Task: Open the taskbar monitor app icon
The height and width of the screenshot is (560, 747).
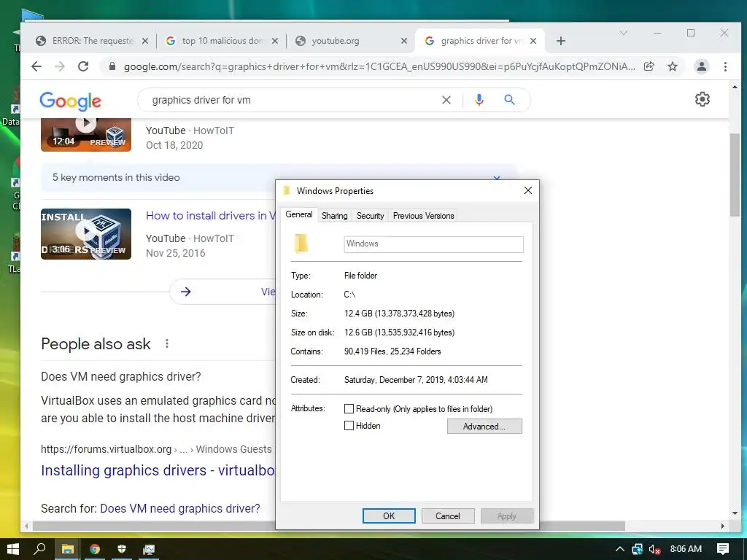Action: [149, 549]
